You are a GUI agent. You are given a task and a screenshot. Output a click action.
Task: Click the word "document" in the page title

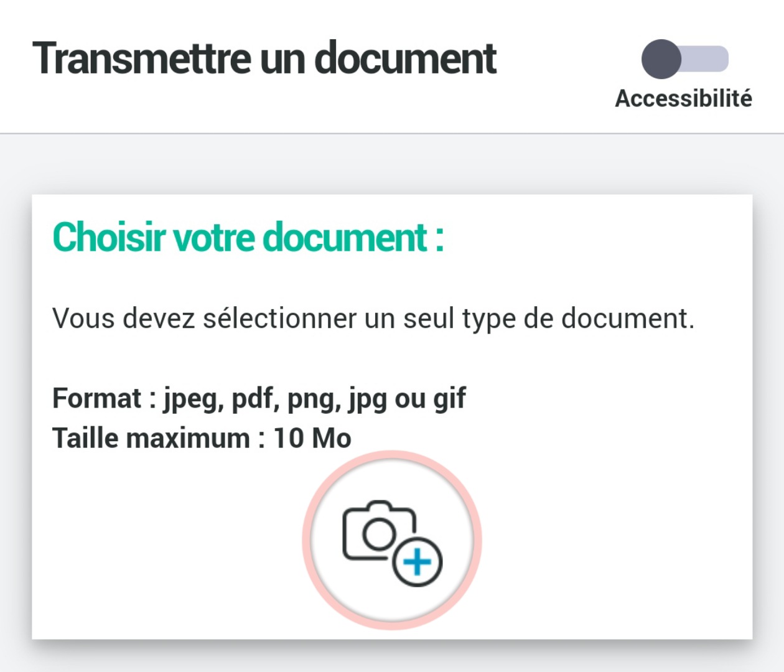[x=405, y=59]
